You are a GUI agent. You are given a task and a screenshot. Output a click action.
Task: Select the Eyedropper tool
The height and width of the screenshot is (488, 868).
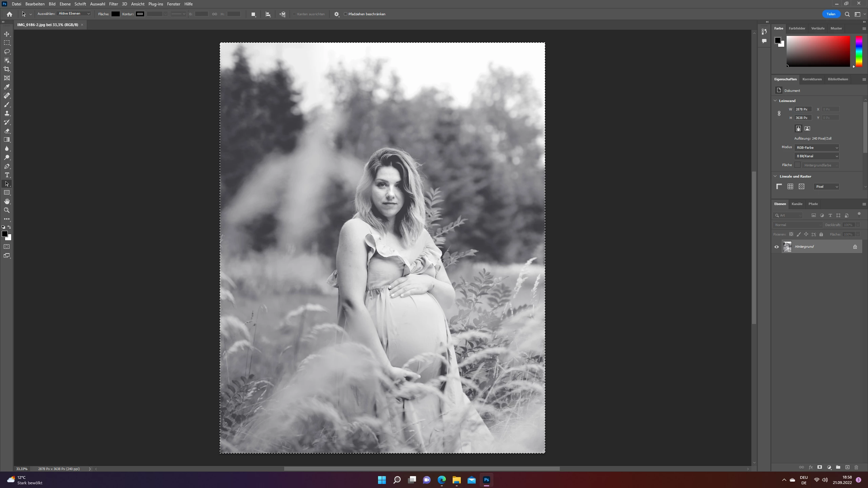(7, 87)
